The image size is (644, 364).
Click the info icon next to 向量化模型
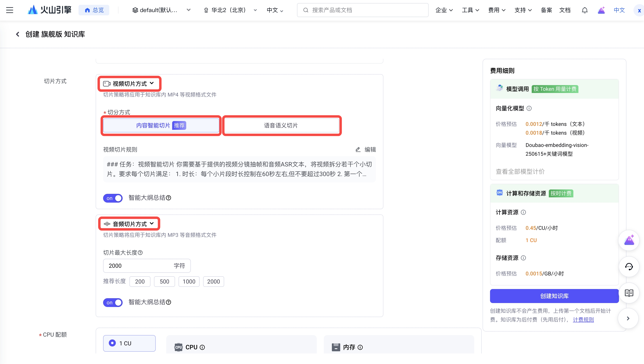click(529, 108)
